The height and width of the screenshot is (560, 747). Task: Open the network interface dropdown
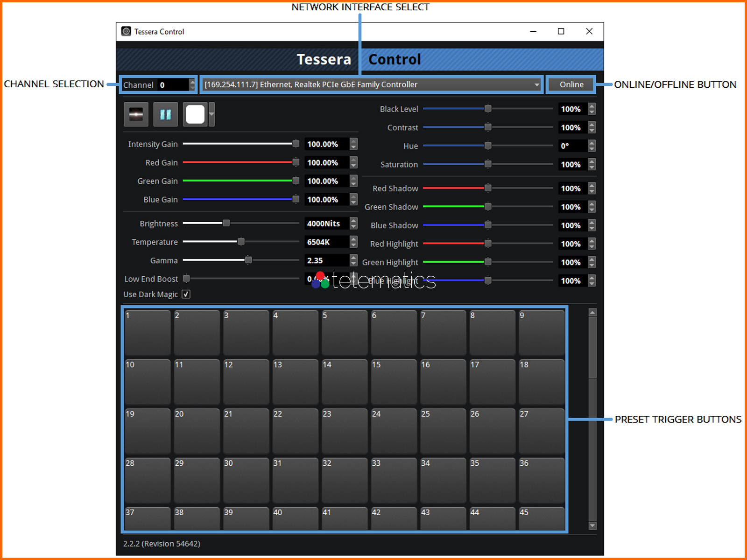coord(372,84)
